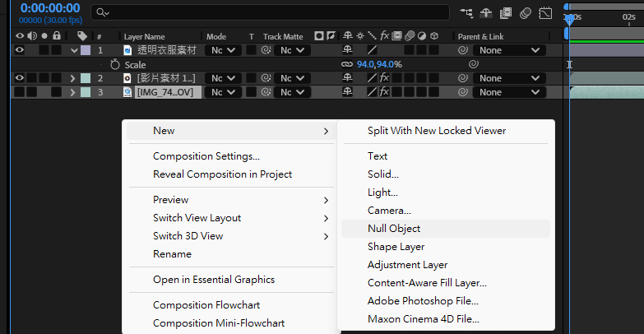Click the Scale property stopwatch
This screenshot has height=334, width=644.
tap(115, 64)
